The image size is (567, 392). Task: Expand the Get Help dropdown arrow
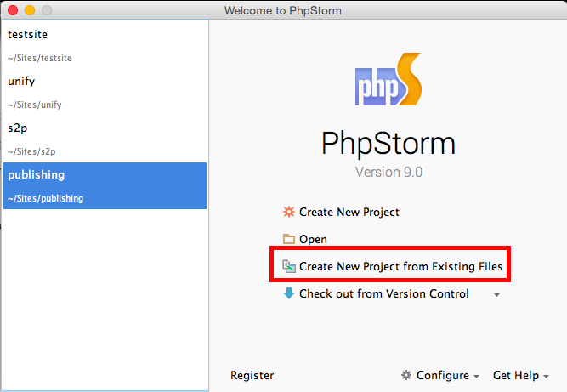point(546,377)
